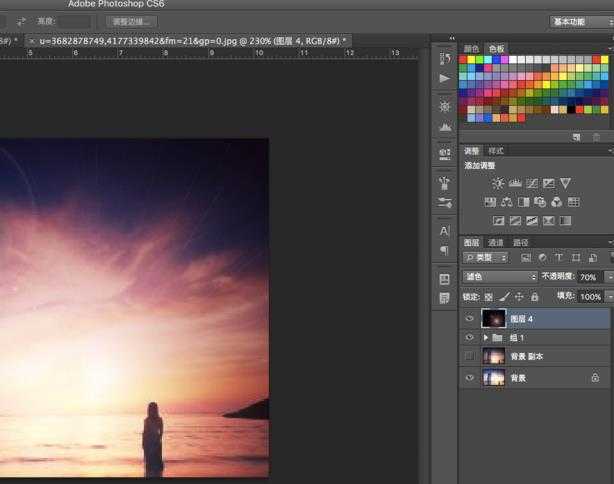The height and width of the screenshot is (484, 614).
Task: Open the 基本功能 workspace dropdown
Action: tap(581, 21)
